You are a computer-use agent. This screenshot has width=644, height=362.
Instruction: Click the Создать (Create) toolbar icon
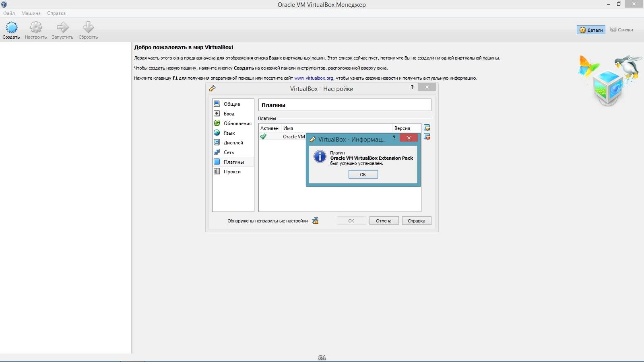point(11,27)
